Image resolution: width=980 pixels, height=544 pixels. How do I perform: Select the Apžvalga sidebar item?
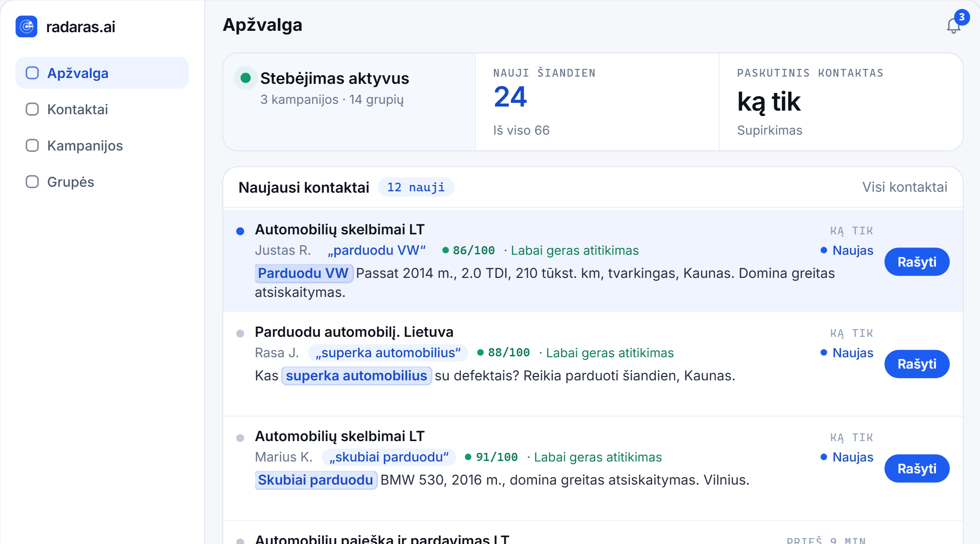[102, 73]
